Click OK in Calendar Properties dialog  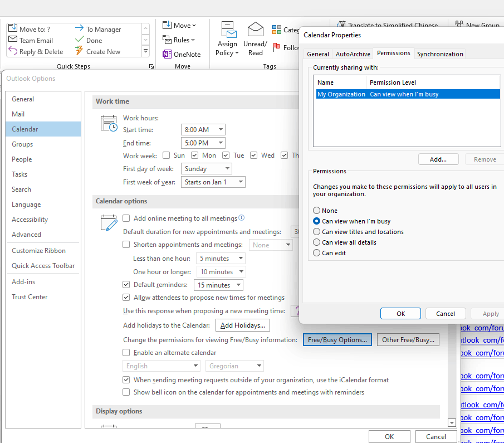400,313
